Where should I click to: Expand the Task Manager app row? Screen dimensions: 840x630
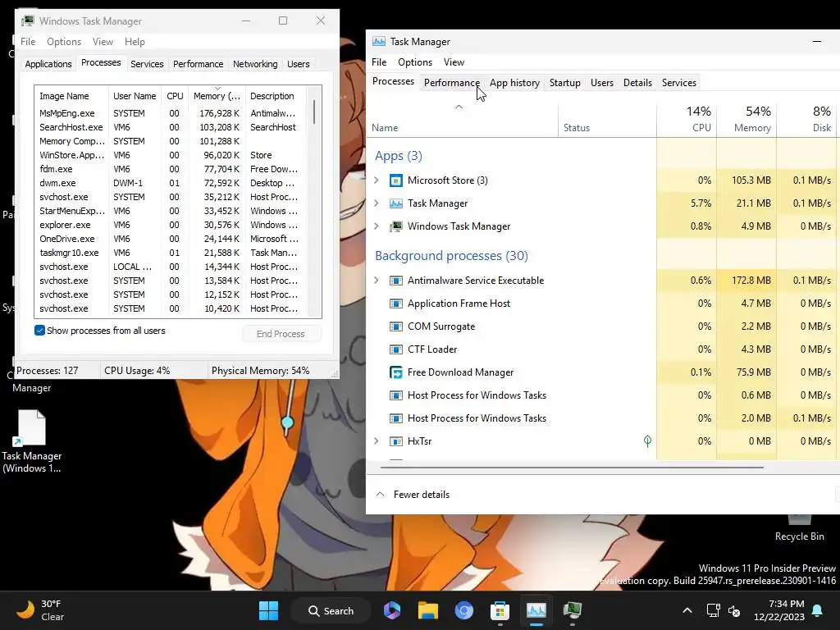(x=376, y=203)
